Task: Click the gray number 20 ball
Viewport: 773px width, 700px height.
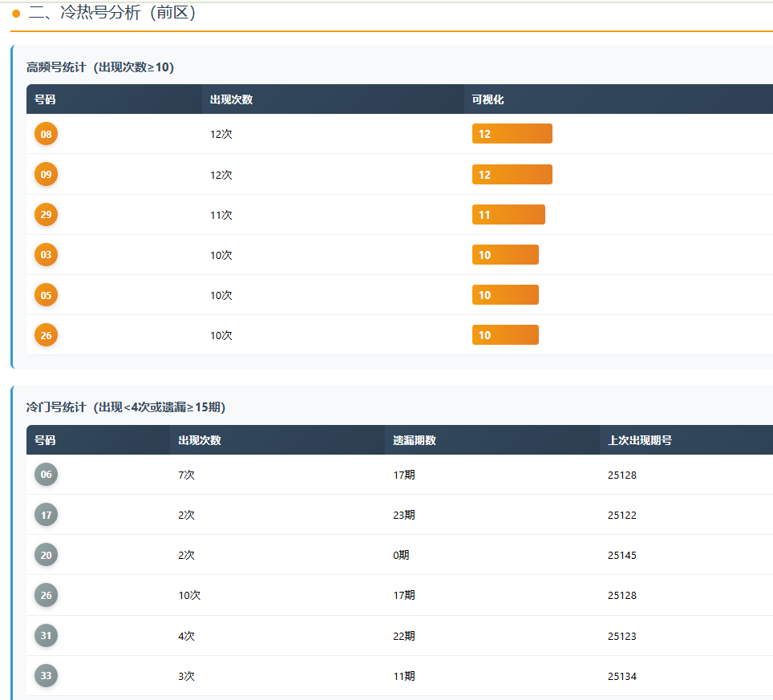Action: (46, 555)
